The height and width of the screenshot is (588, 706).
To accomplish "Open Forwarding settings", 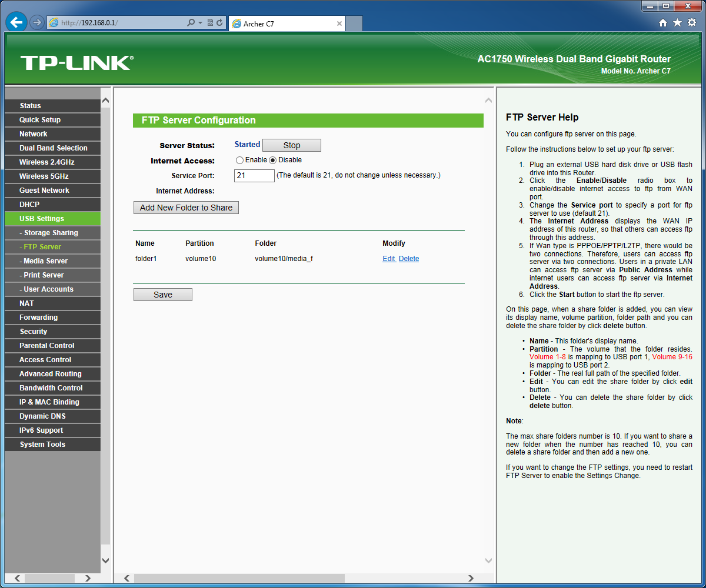I will (x=52, y=318).
